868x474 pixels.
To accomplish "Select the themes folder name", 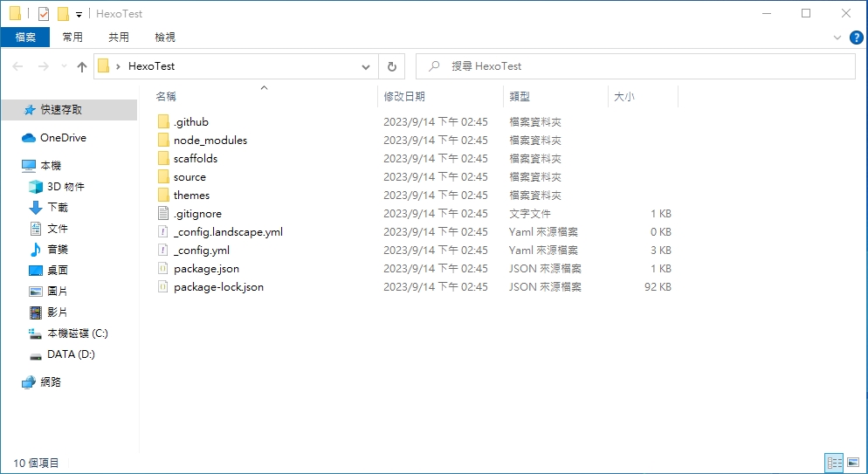I will (x=191, y=195).
